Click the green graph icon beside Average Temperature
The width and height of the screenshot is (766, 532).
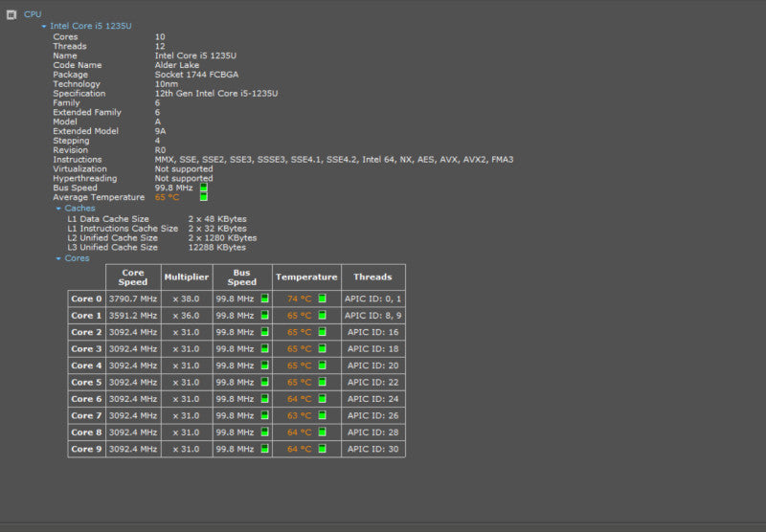tap(204, 197)
